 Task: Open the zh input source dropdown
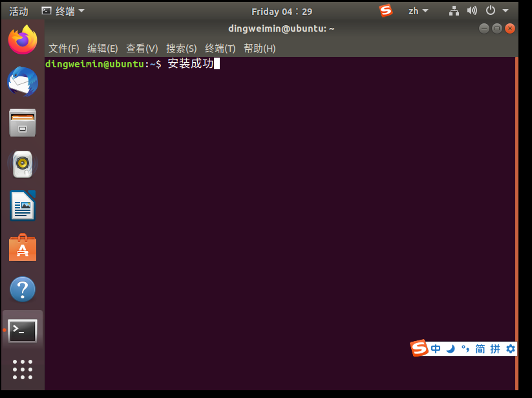coord(418,11)
